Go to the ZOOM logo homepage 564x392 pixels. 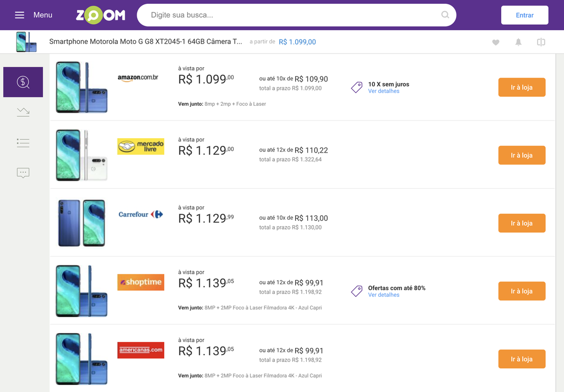pyautogui.click(x=101, y=15)
